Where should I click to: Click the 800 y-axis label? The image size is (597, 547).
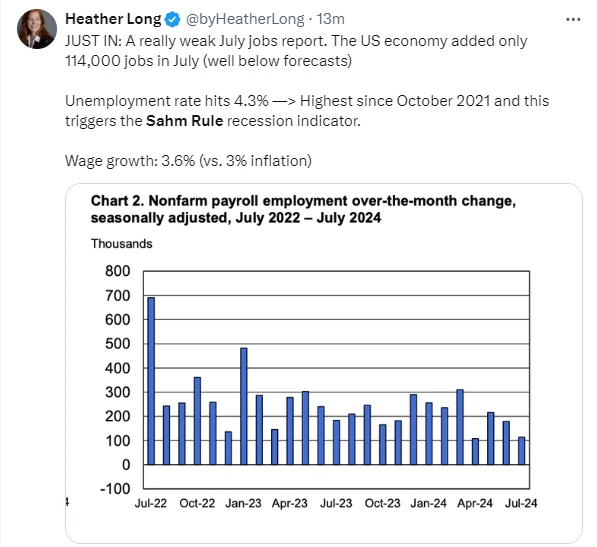pos(118,271)
